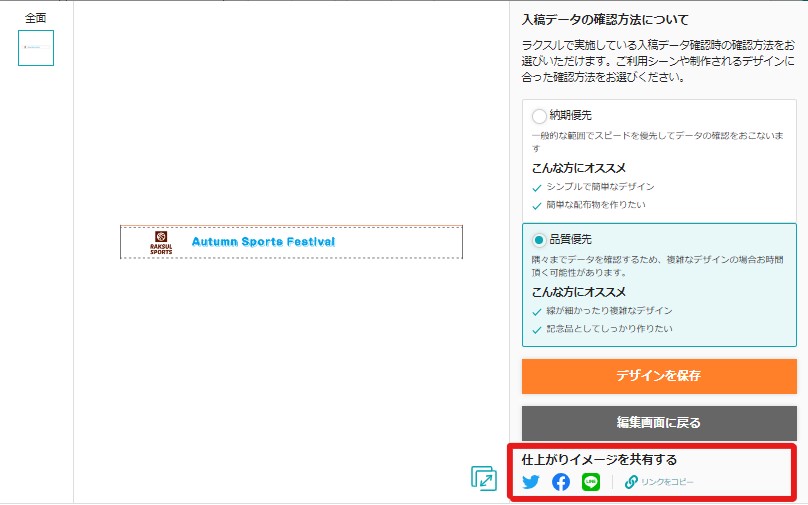Click the 仕上がりイメージを共有する heading

[x=599, y=460]
